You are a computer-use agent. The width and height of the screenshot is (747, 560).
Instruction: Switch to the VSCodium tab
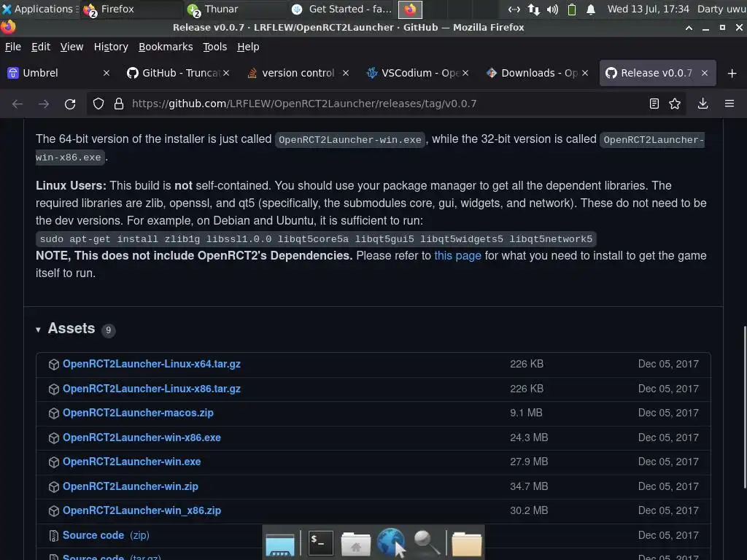point(418,73)
